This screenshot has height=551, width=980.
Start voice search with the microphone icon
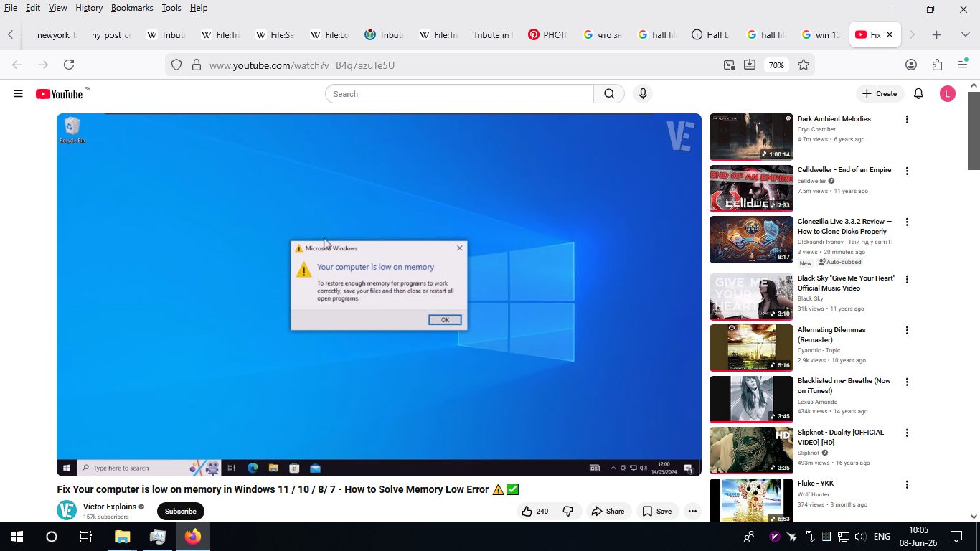click(x=643, y=94)
